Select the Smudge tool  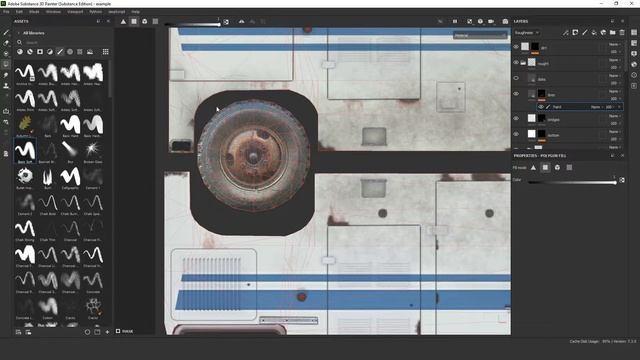[x=6, y=75]
